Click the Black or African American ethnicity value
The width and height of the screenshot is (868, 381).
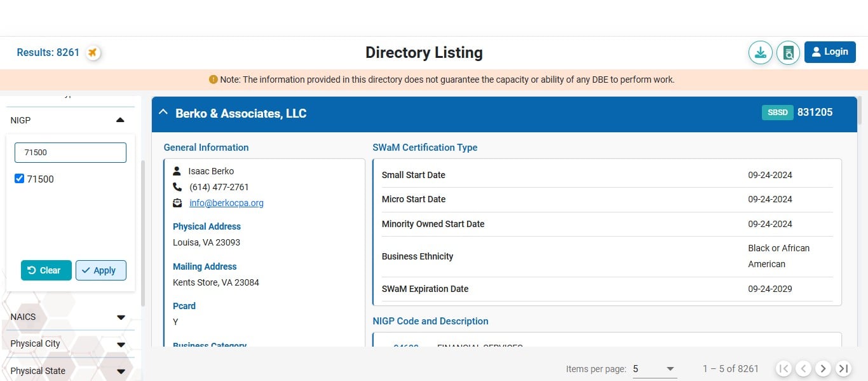pos(779,256)
